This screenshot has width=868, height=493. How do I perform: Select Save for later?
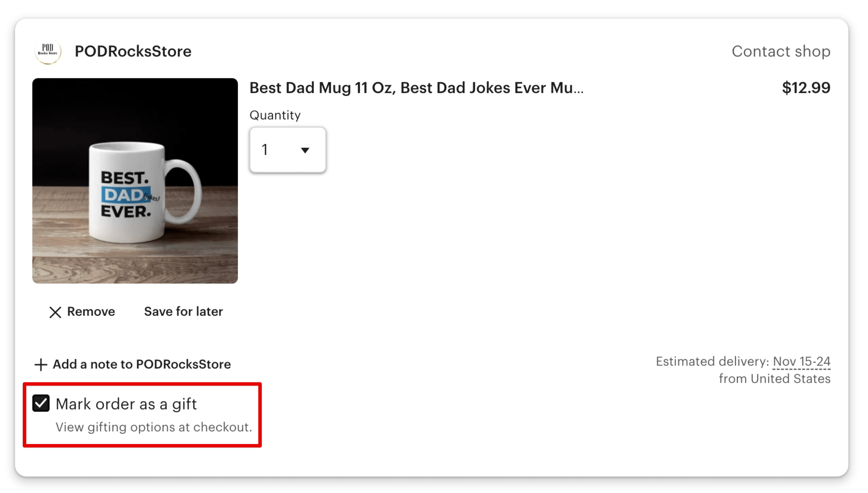pos(183,312)
